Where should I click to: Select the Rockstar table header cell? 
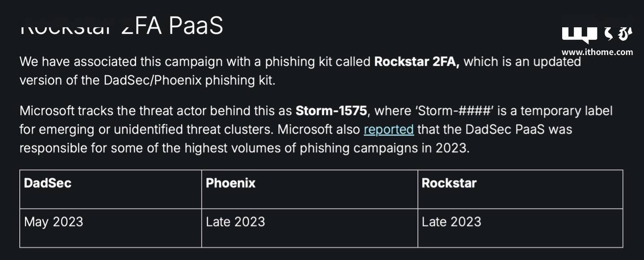point(520,189)
